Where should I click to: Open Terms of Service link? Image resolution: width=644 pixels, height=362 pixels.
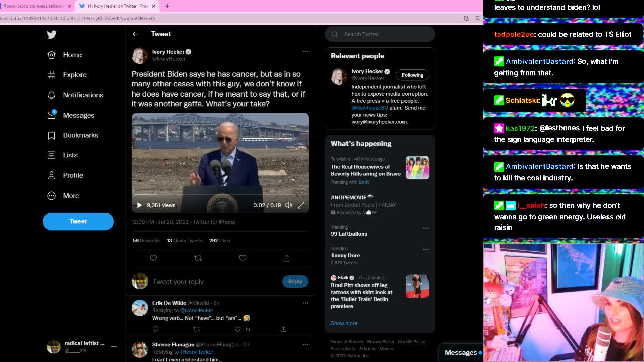(x=347, y=342)
